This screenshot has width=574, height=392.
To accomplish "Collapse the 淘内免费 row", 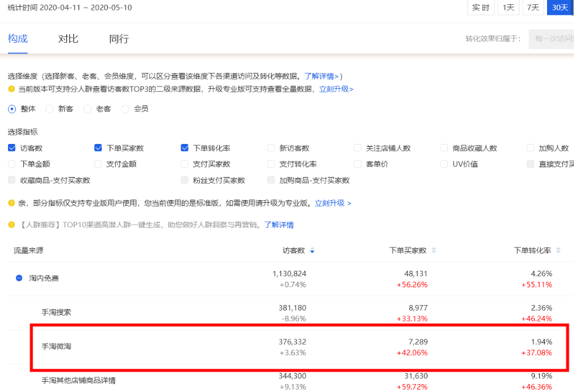I will point(19,278).
